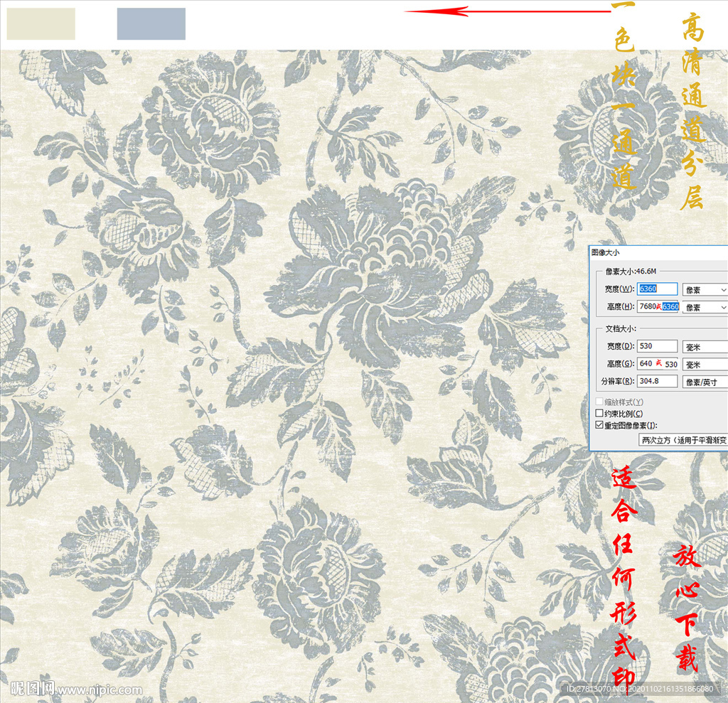Click the pixel height field showing 7680
Screen dimensions: 728x703
pos(658,306)
